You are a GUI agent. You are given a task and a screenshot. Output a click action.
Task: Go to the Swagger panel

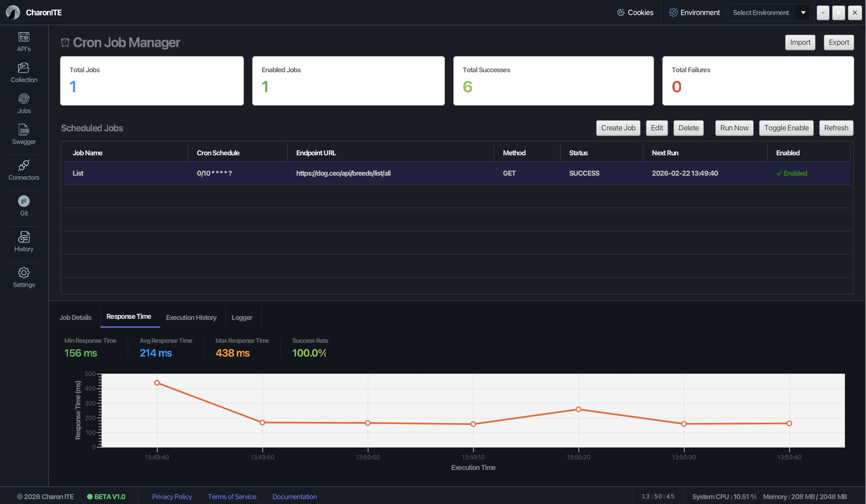click(x=24, y=134)
